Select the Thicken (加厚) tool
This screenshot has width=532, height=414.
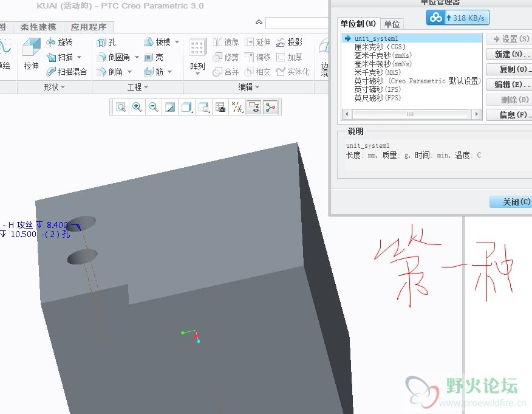pos(289,57)
